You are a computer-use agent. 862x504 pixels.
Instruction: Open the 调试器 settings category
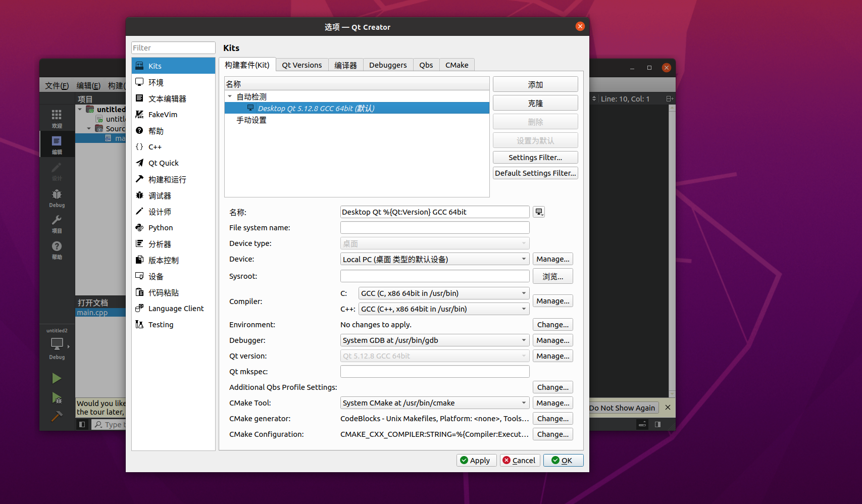click(173, 195)
